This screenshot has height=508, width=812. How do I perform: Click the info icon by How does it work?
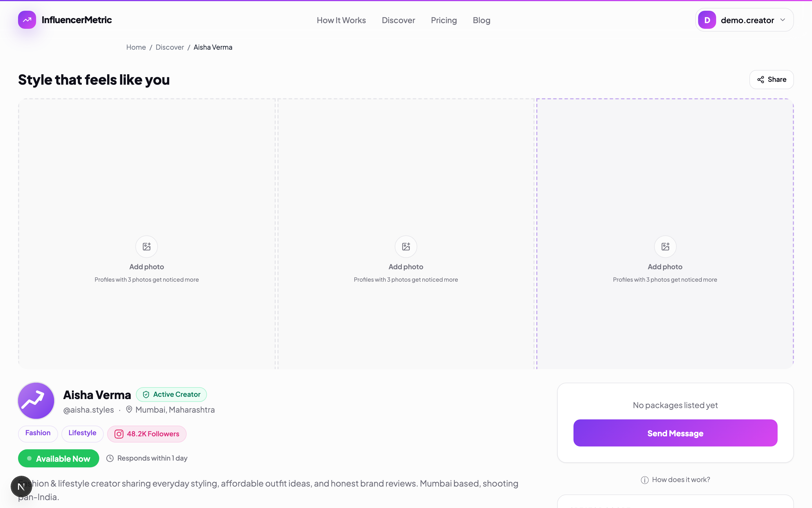click(645, 480)
